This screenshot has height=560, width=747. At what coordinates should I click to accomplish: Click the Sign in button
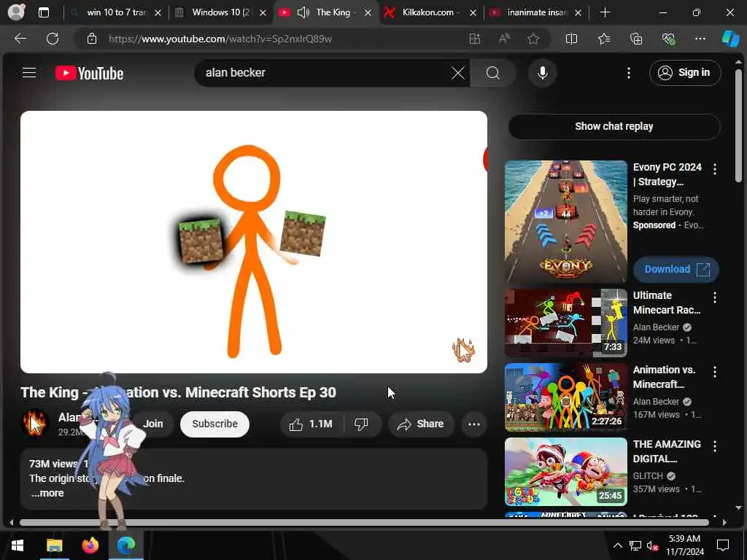[684, 73]
